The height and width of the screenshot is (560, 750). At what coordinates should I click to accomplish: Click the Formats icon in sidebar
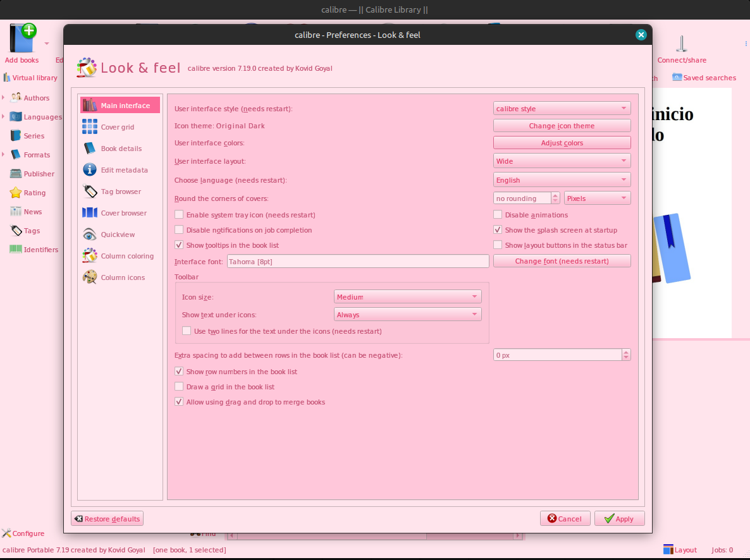pyautogui.click(x=16, y=154)
